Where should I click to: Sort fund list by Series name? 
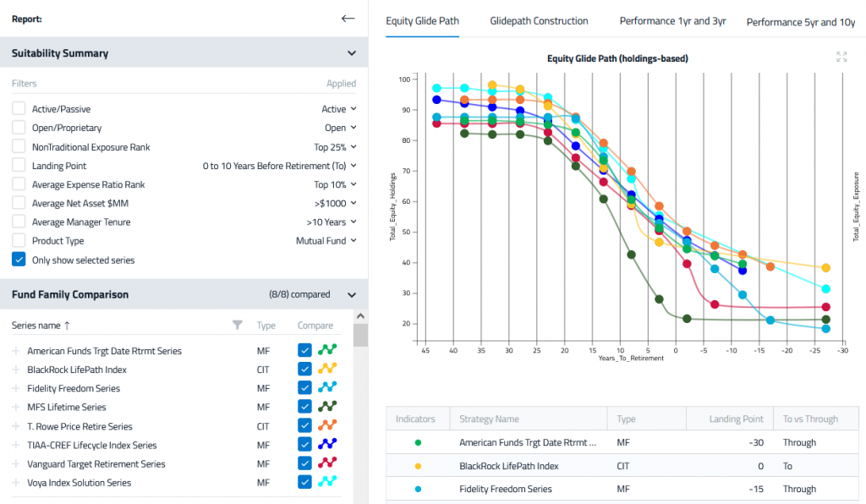tap(36, 326)
